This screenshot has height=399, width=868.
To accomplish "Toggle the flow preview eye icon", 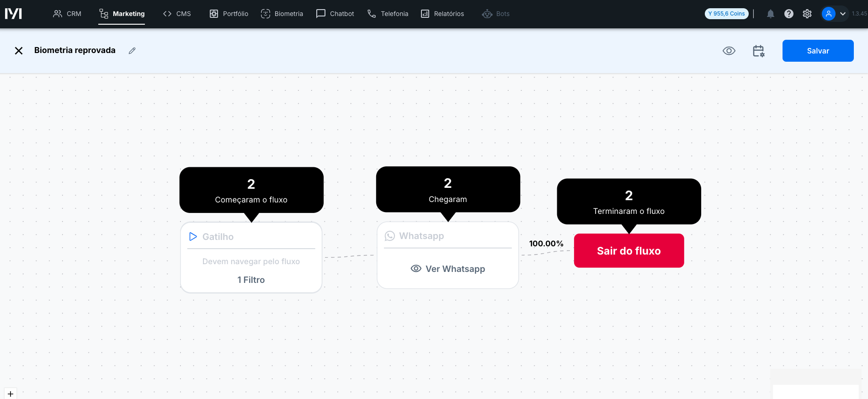I will 729,51.
